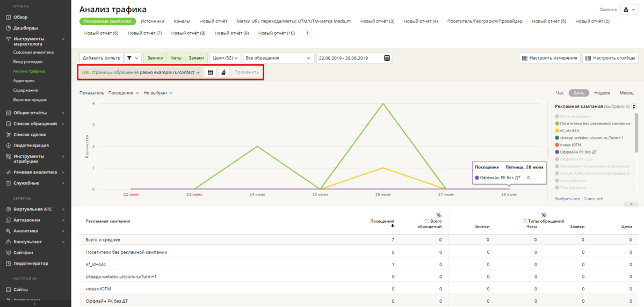This screenshot has width=644, height=307.
Task: Open the Посещения metric dropdown
Action: coord(123,93)
